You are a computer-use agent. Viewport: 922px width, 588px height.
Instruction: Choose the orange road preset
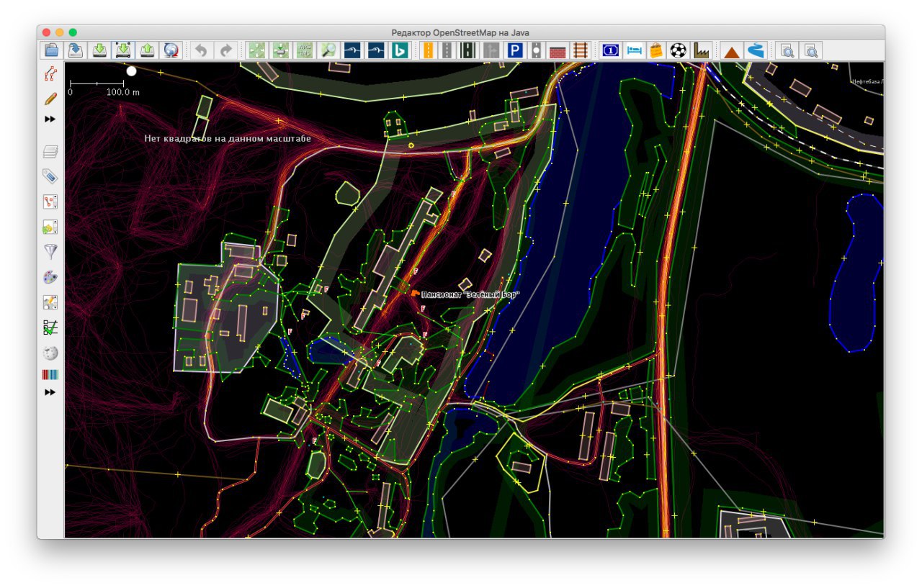(429, 50)
